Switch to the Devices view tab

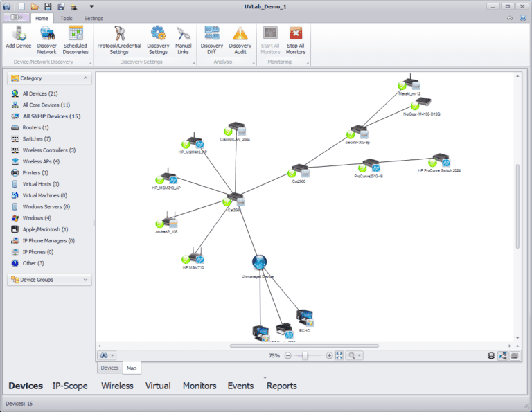[109, 368]
